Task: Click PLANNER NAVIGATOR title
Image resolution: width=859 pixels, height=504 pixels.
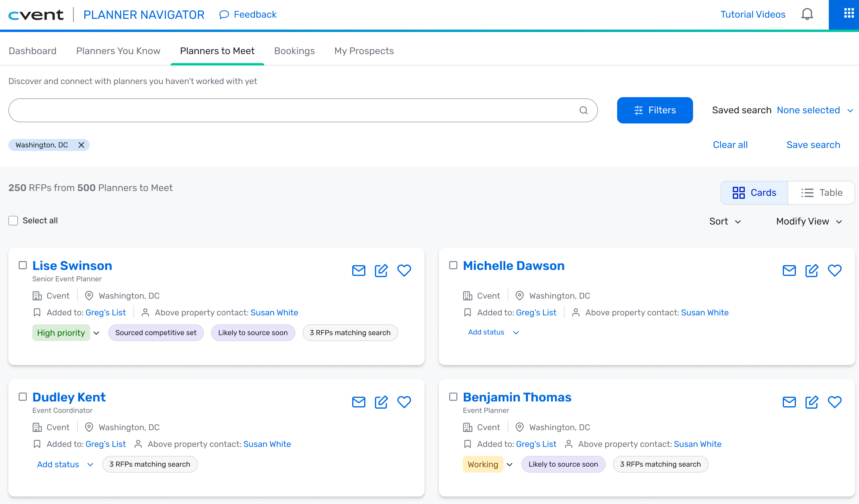Action: (144, 15)
